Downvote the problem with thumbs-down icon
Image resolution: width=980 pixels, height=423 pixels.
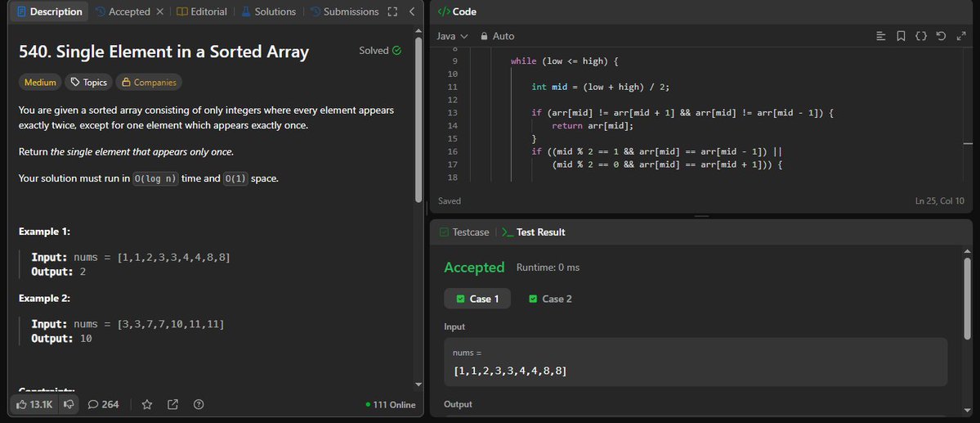click(x=69, y=404)
